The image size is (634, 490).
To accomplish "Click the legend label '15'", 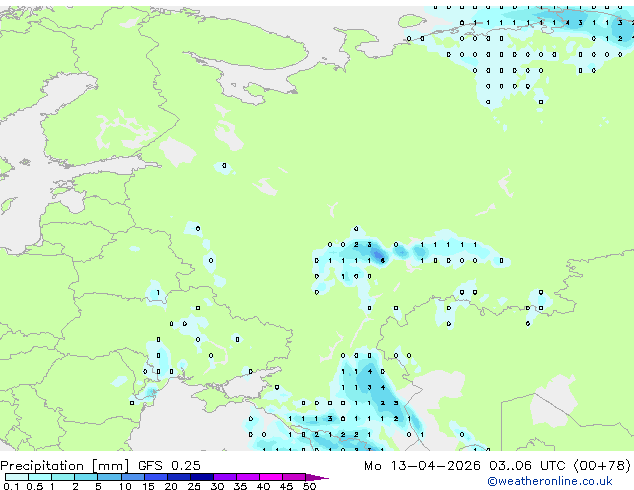I will click(x=148, y=486).
